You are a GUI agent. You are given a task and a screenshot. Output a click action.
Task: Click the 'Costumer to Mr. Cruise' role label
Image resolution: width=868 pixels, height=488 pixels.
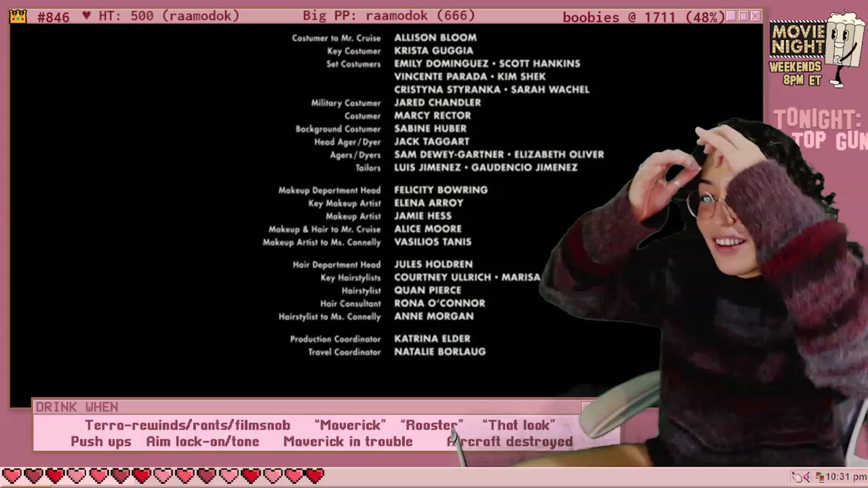pyautogui.click(x=336, y=38)
